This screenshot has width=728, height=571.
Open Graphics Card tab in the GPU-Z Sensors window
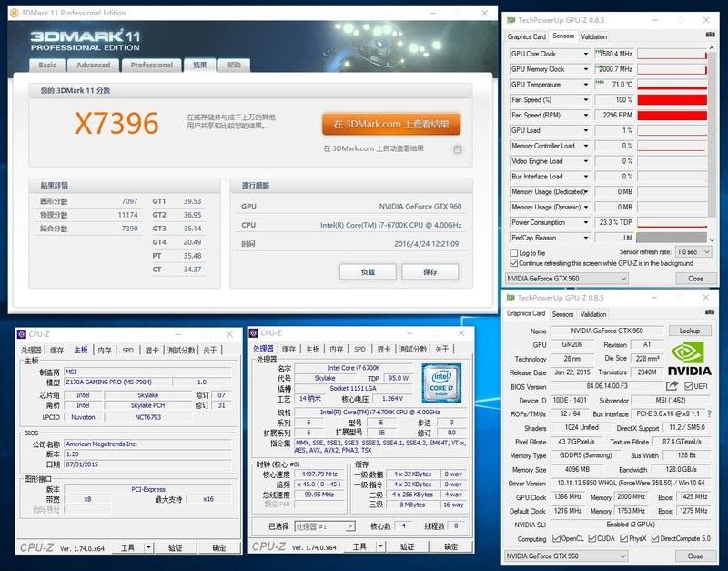[527, 36]
